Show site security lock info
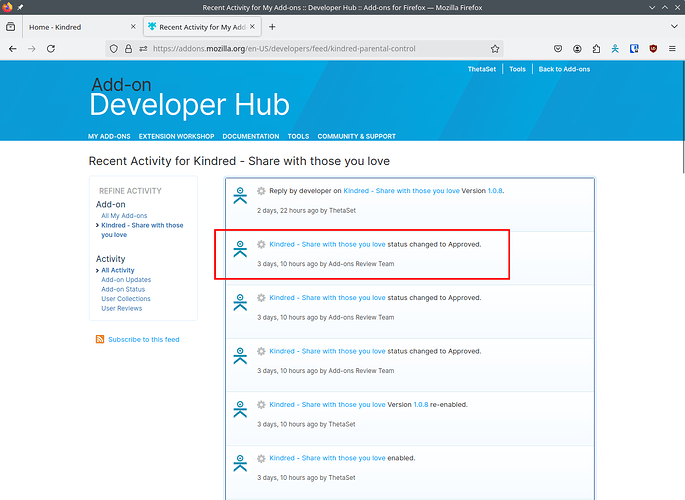This screenshot has width=685, height=500. pos(128,49)
